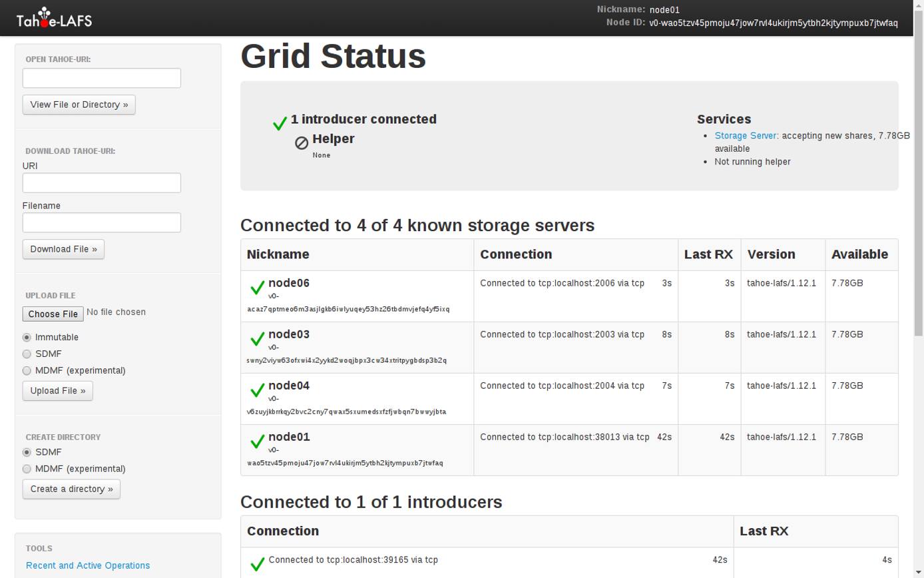Open the Storage Server link
924x578 pixels.
tap(745, 135)
